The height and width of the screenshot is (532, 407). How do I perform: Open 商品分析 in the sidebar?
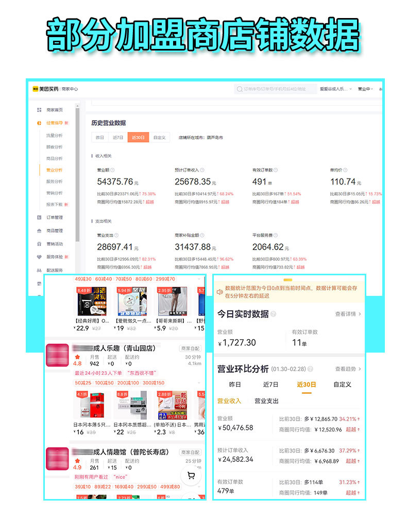coord(55,158)
